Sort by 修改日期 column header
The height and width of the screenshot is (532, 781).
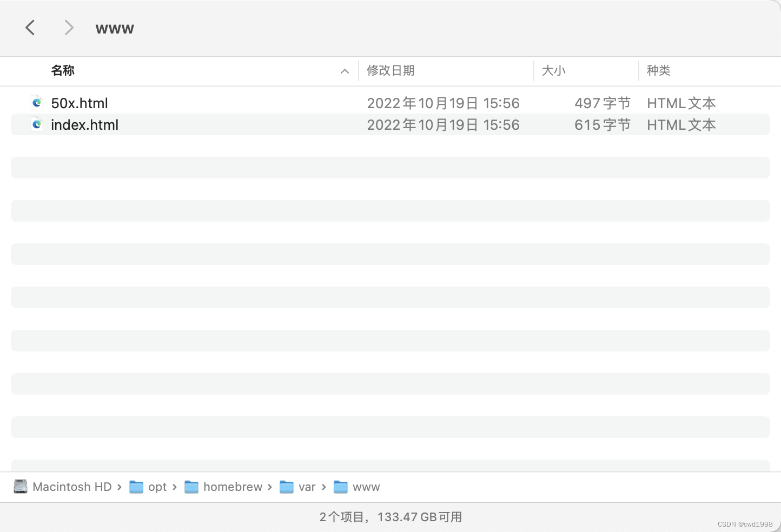pos(390,70)
